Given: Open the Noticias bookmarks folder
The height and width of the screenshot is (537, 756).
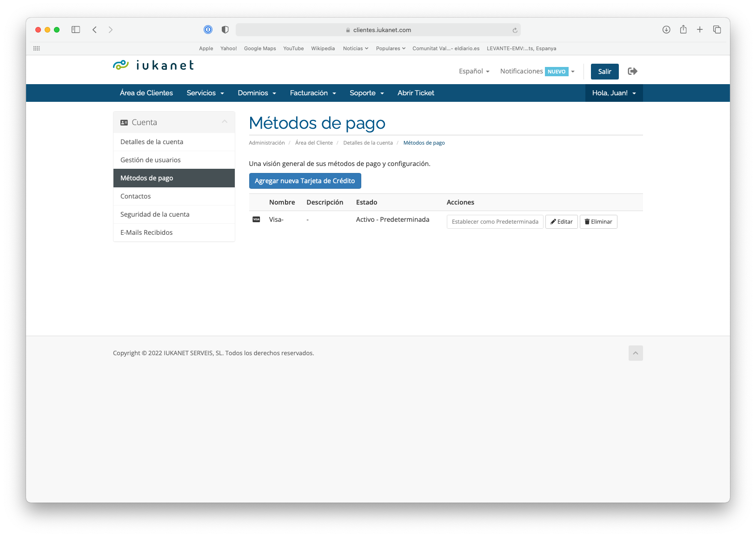Looking at the screenshot, I should [x=356, y=48].
